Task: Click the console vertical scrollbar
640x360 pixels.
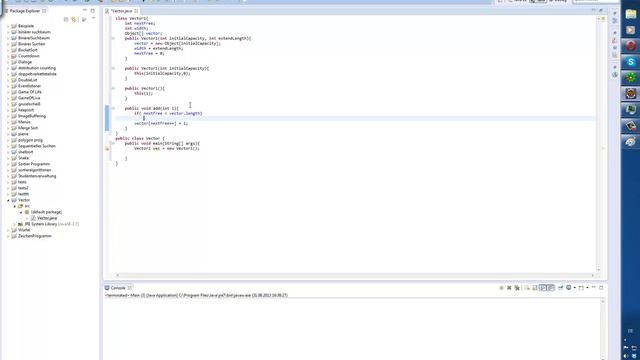Action: [603, 329]
